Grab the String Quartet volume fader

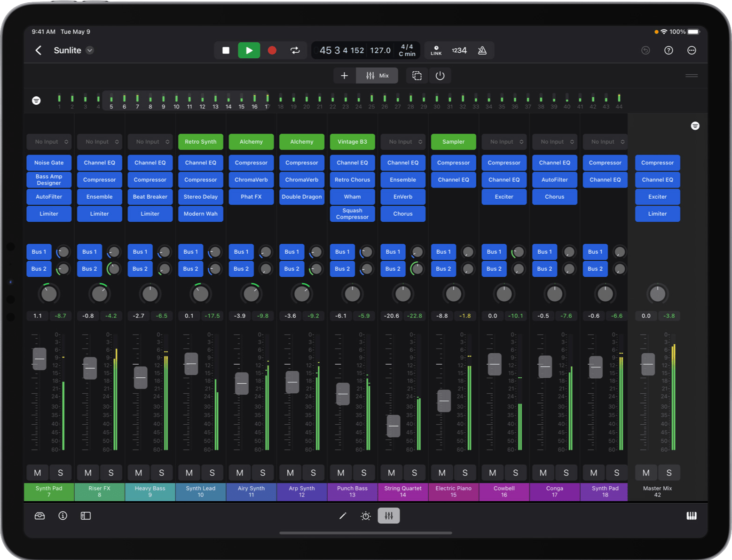pos(394,426)
